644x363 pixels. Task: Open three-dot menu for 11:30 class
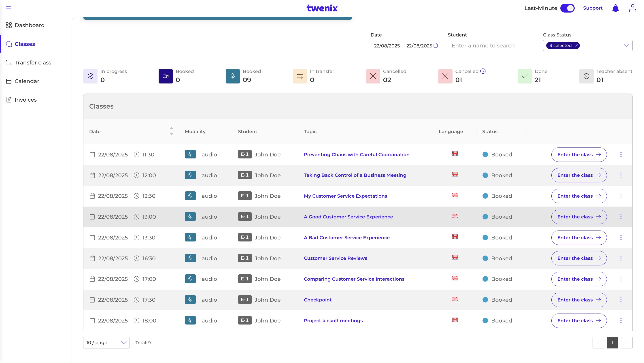pos(621,155)
